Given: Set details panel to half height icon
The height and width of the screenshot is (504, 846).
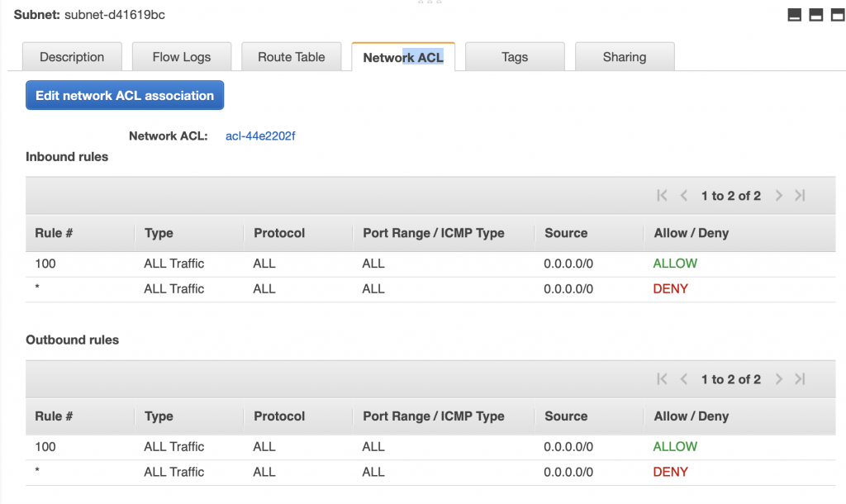Looking at the screenshot, I should 815,15.
